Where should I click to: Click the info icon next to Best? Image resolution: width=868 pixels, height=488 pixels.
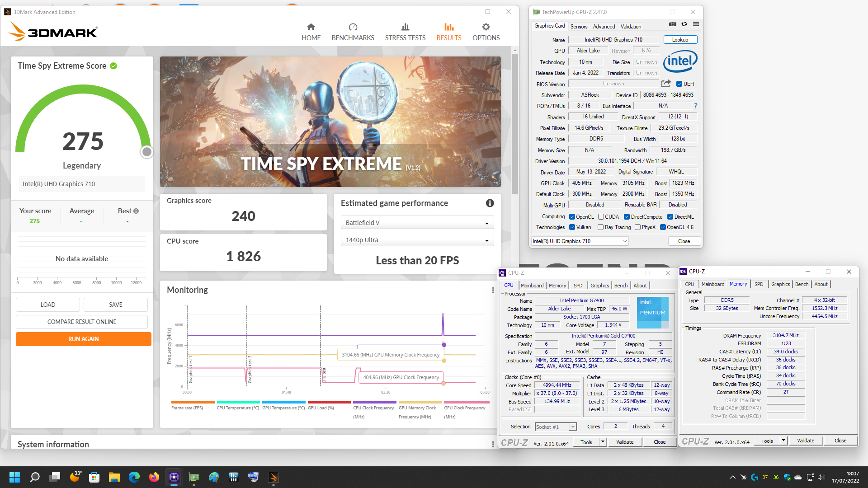click(136, 211)
